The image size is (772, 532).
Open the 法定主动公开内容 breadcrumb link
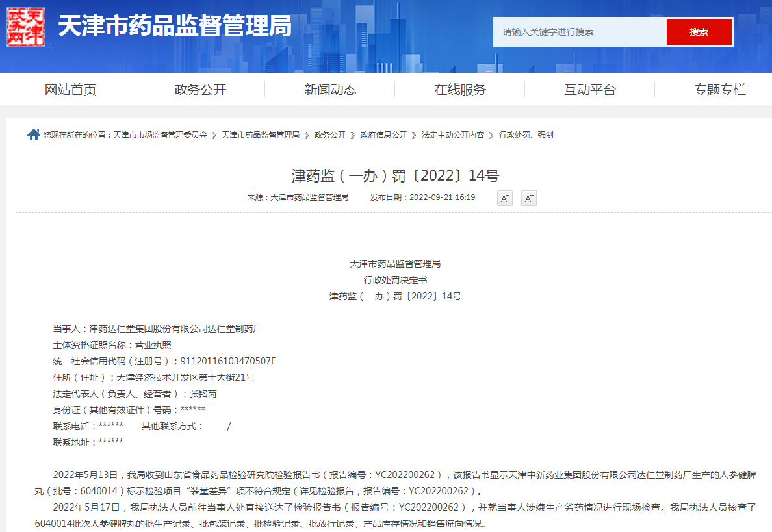click(453, 135)
